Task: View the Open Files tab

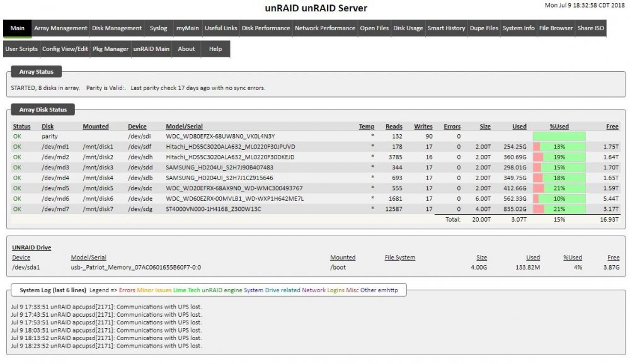Action: coord(374,28)
